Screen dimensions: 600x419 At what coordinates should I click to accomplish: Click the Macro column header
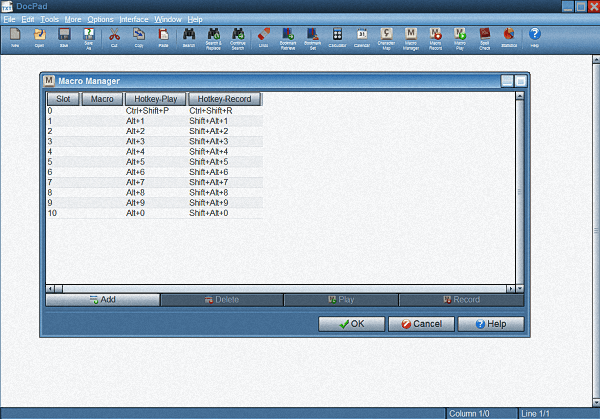click(x=102, y=99)
